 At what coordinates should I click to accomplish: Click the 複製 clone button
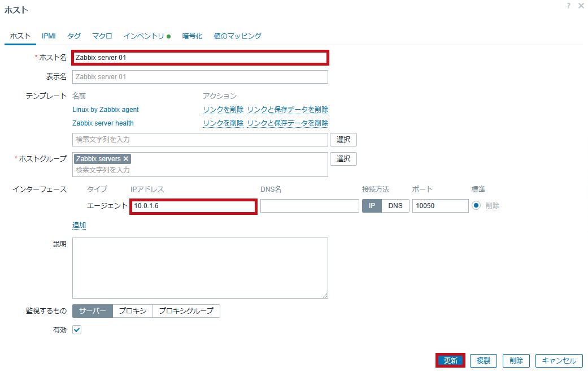(484, 360)
